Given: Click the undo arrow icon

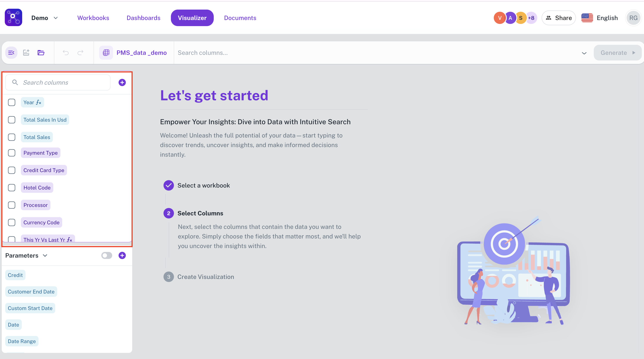Looking at the screenshot, I should (66, 53).
